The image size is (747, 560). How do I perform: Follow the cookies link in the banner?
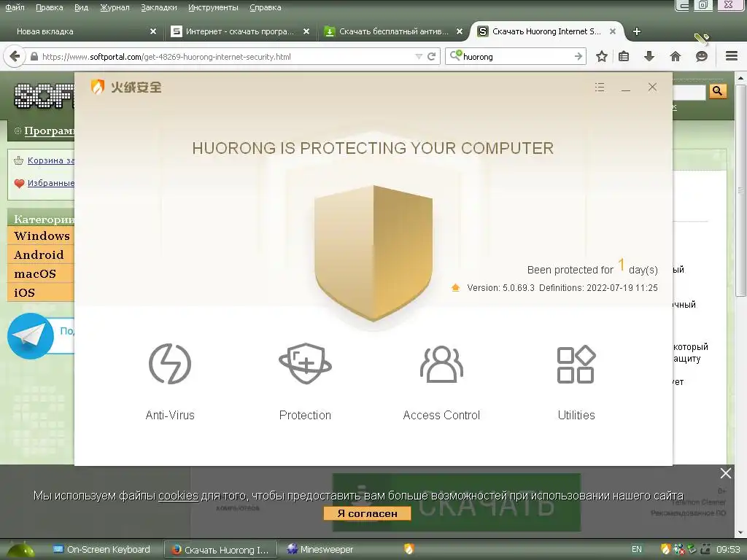[178, 496]
